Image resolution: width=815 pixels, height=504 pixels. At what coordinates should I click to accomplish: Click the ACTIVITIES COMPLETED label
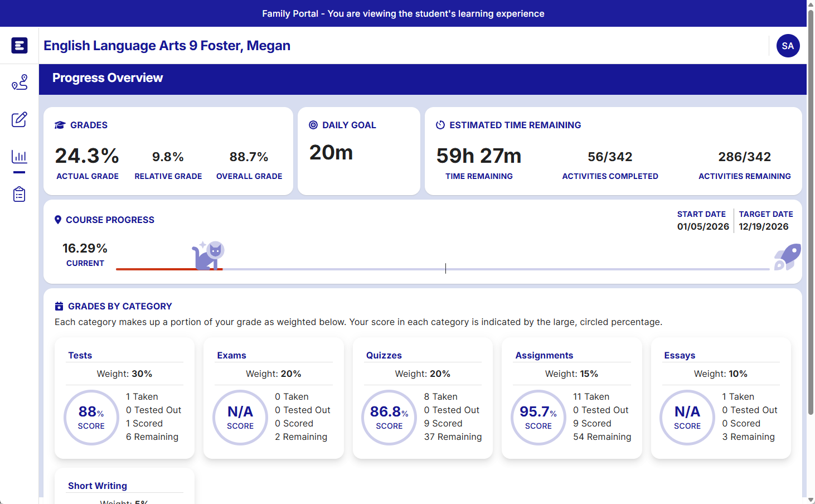[610, 176]
